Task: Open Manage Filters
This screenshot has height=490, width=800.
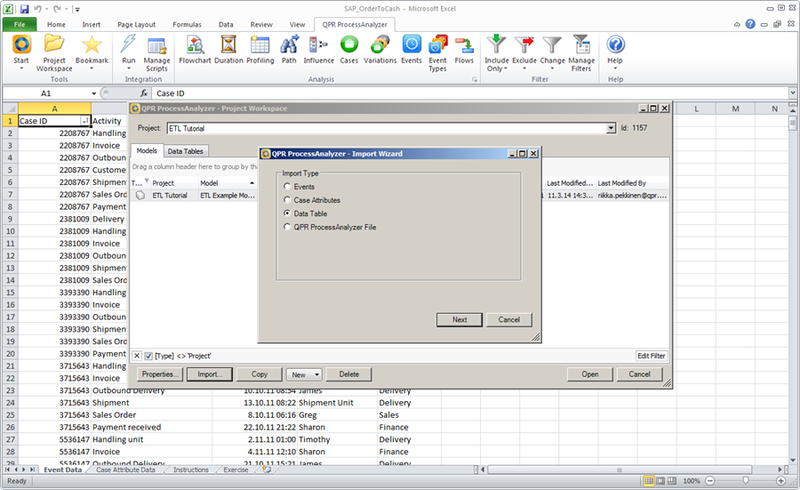Action: [582, 53]
